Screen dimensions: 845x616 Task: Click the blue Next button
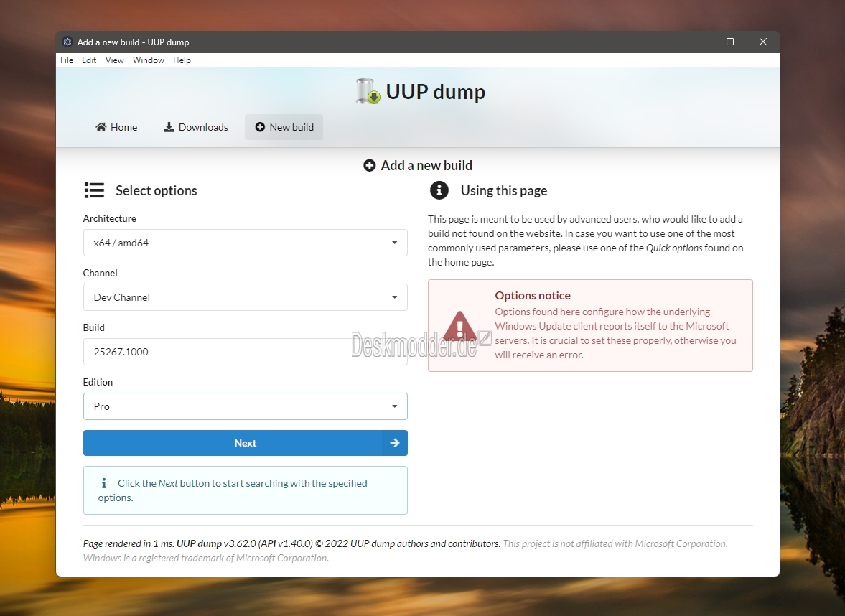[246, 443]
